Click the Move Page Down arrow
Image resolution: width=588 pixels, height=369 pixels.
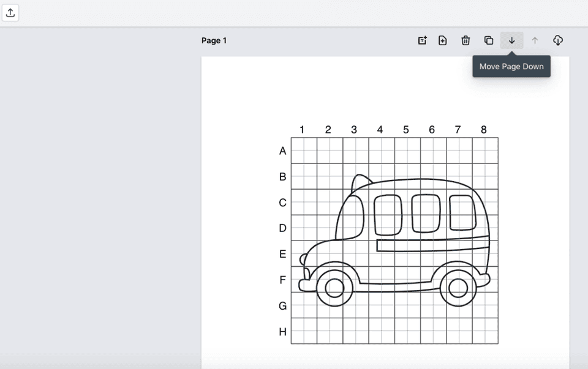coord(512,40)
